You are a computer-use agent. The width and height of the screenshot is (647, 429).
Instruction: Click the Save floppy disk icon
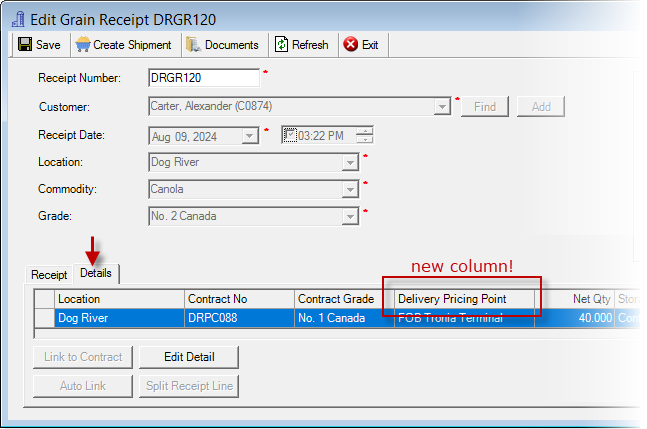click(x=25, y=45)
